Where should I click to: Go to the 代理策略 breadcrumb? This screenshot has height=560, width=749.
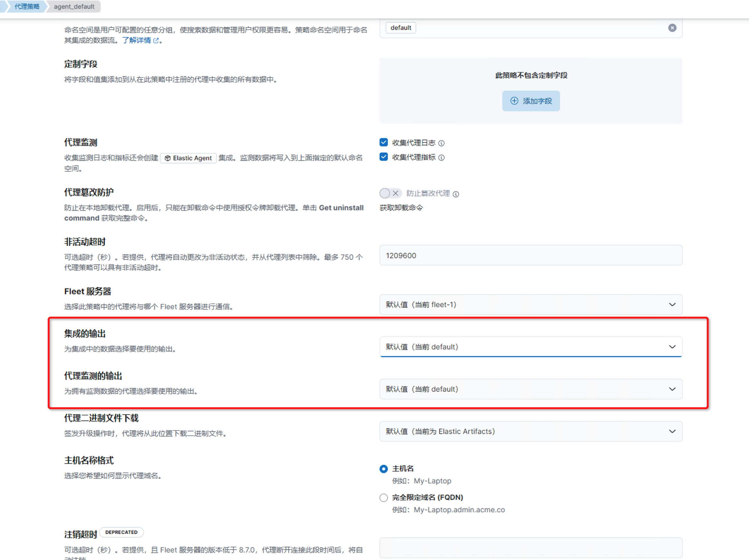(27, 6)
